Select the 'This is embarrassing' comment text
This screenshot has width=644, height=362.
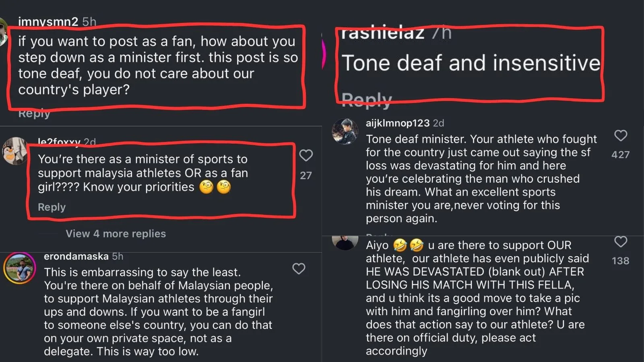158,312
